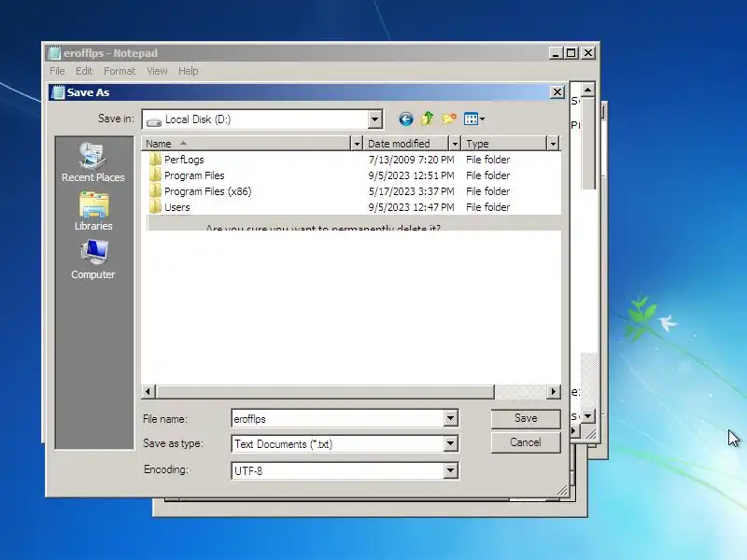This screenshot has width=747, height=560.
Task: Click 5/17/2023 3:37 PM date cell
Action: 411,191
